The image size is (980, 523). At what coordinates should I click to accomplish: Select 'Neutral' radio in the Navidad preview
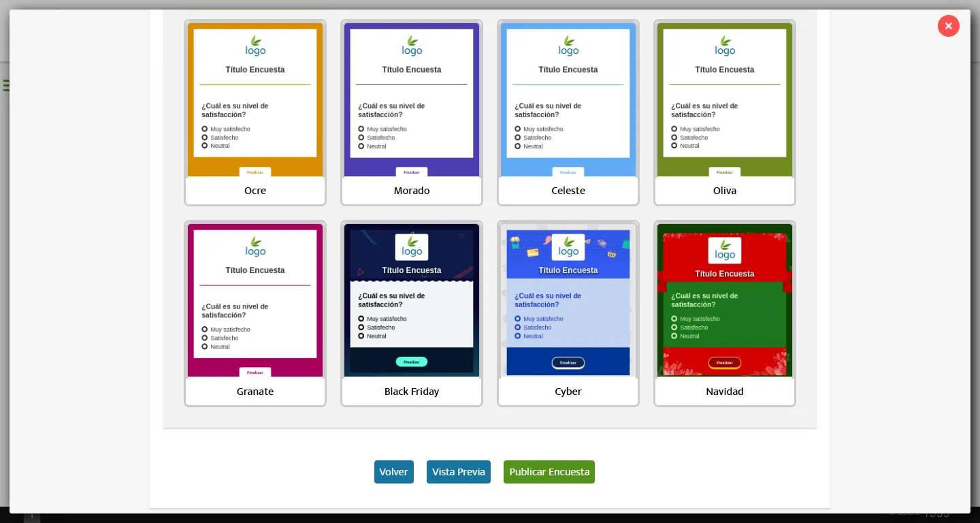point(674,336)
